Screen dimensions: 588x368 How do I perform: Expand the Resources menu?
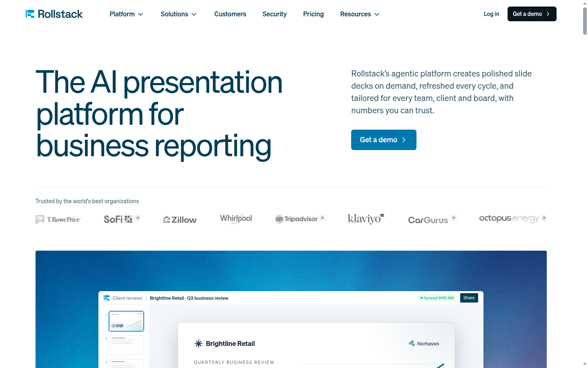pos(360,14)
